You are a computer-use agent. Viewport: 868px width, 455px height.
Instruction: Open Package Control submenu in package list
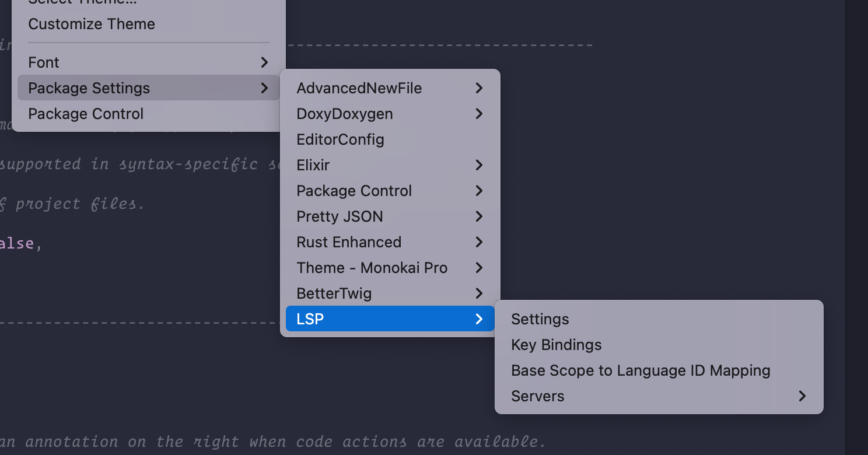pyautogui.click(x=390, y=191)
